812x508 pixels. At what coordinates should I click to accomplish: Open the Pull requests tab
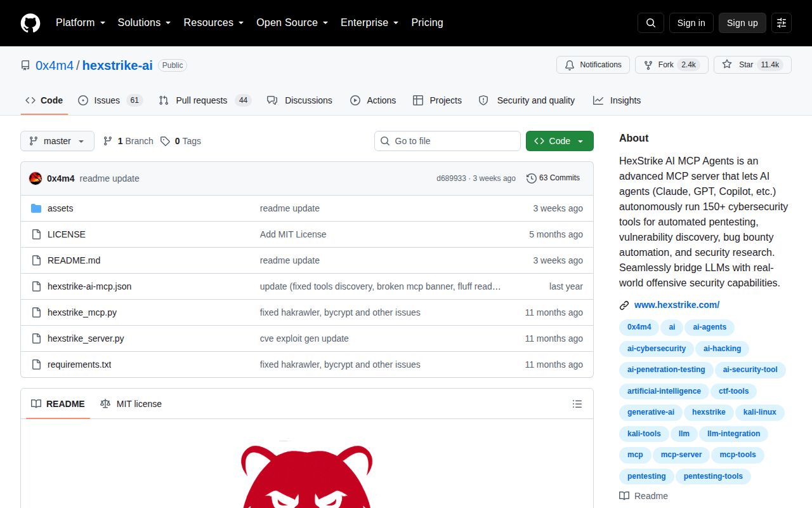[205, 100]
